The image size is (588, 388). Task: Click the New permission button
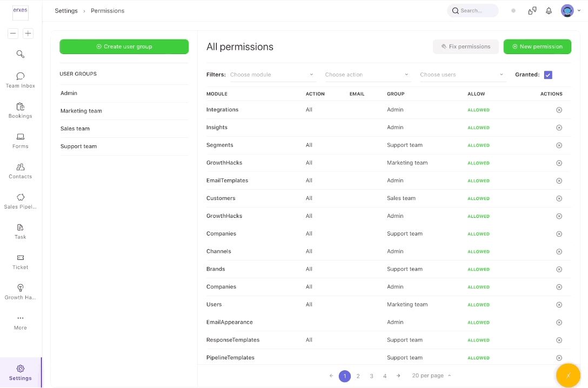[x=537, y=46]
